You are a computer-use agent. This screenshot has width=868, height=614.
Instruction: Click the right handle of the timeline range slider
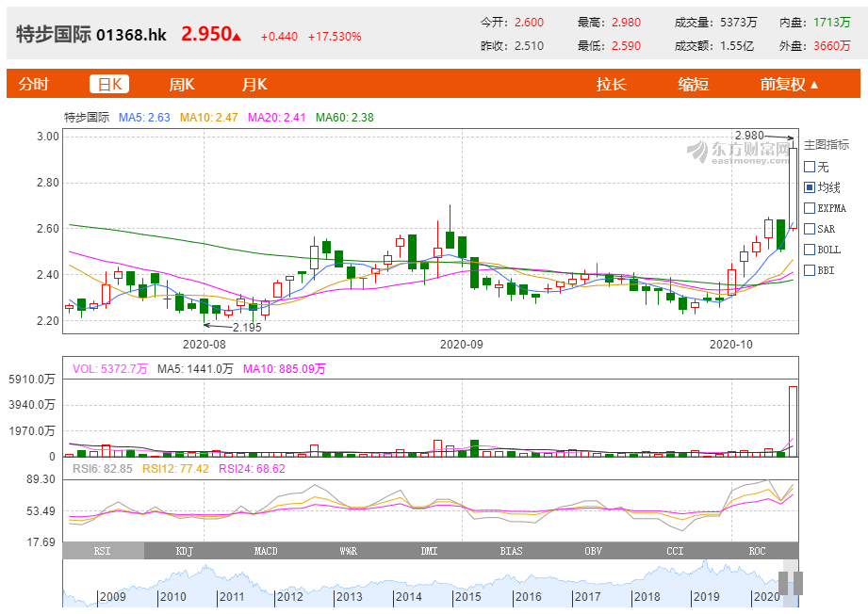[x=797, y=583]
